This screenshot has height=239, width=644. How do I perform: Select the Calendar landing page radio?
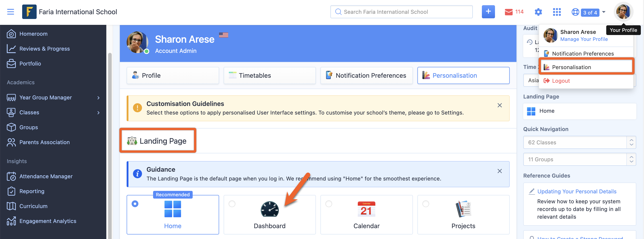click(329, 204)
